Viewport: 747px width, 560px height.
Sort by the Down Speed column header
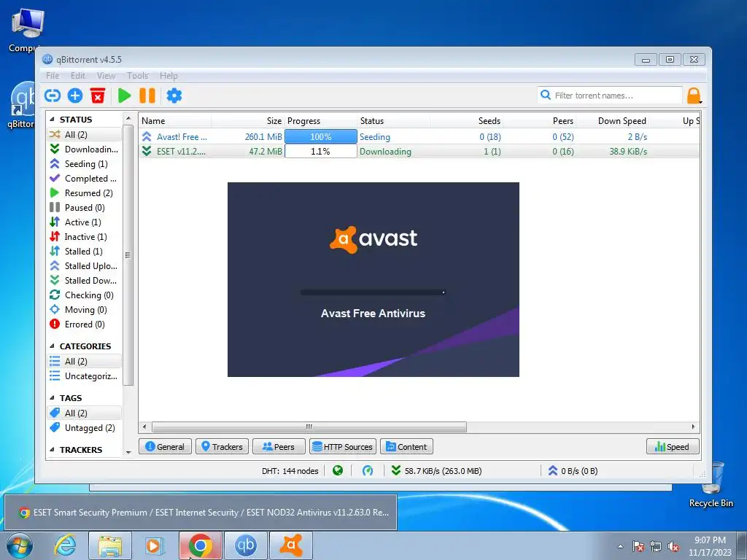613,121
